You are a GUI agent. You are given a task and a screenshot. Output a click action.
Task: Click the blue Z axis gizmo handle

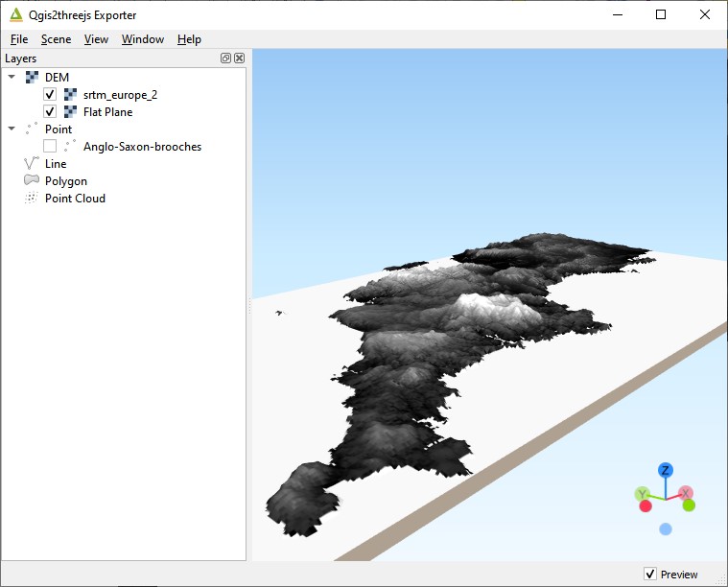[x=666, y=470]
